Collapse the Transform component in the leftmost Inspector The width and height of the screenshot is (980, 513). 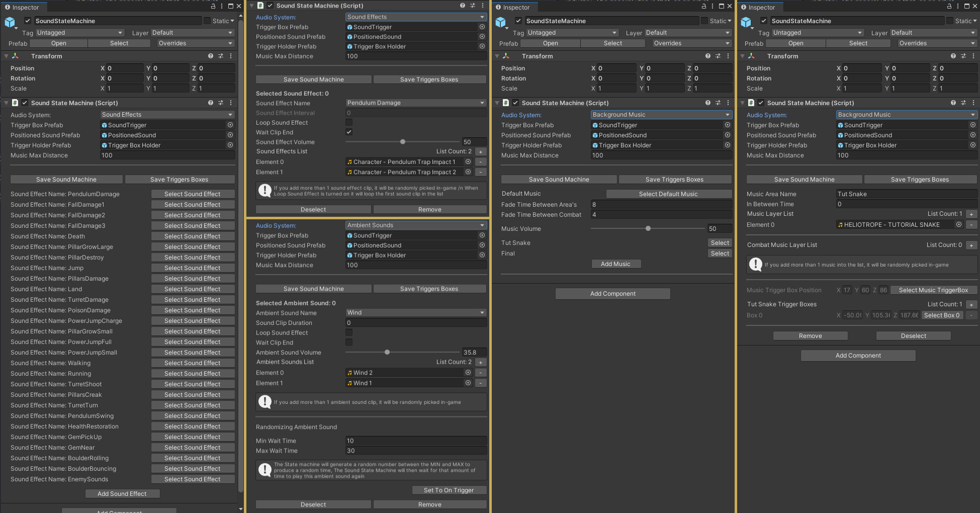[6, 56]
